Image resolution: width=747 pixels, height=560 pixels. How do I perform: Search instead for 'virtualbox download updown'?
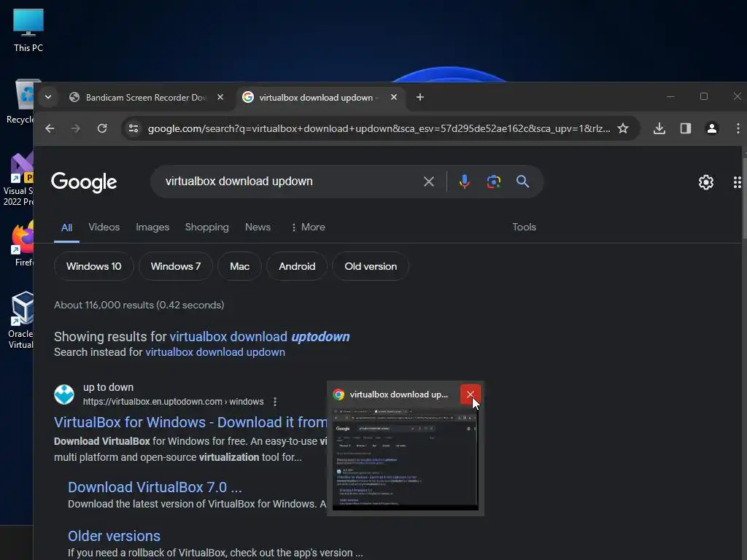click(x=215, y=352)
